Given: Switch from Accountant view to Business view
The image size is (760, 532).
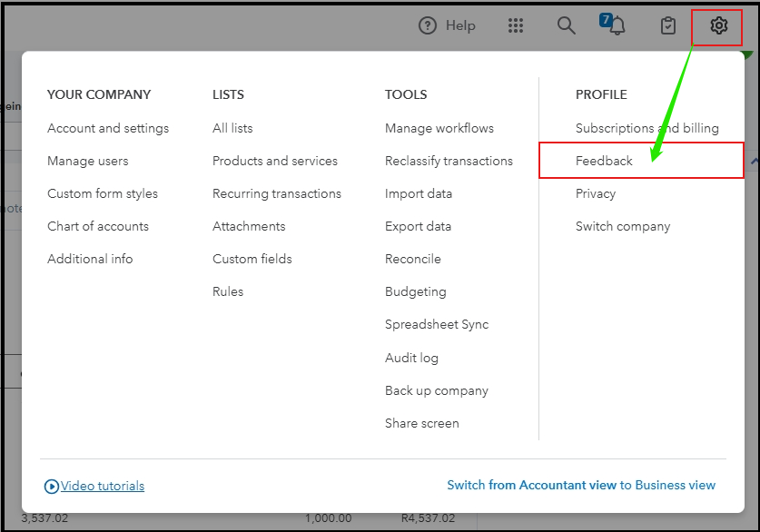Looking at the screenshot, I should coord(581,485).
